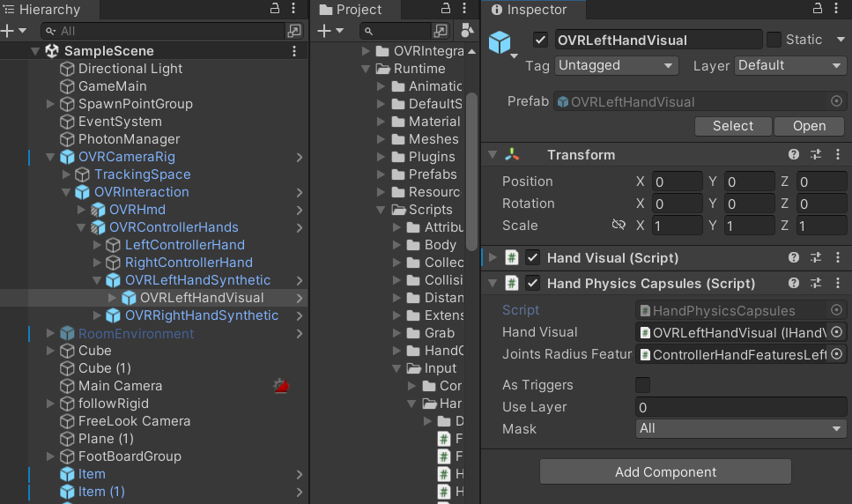Viewport: 852px width, 504px height.
Task: Open the SampleScene options kebab menu
Action: [294, 51]
